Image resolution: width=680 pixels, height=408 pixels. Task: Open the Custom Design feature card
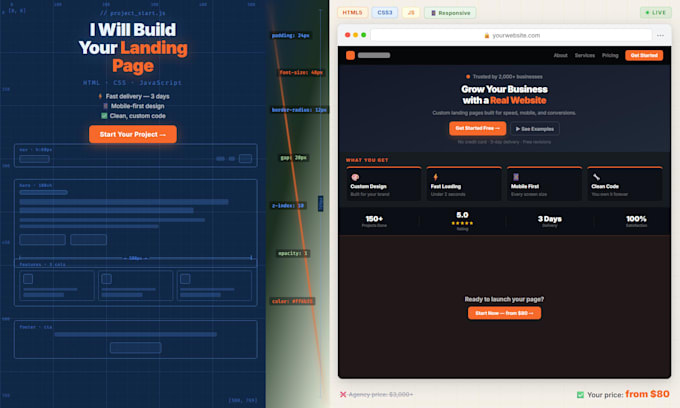[x=384, y=184]
